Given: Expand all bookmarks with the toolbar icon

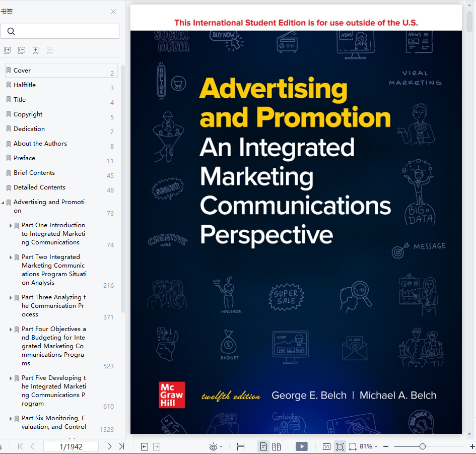Looking at the screenshot, I should click(8, 50).
